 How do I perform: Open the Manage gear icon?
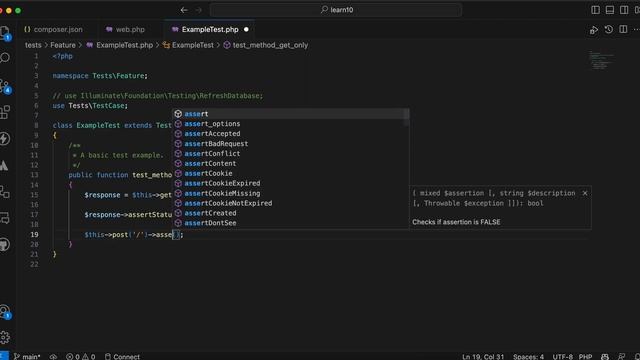pyautogui.click(x=5, y=337)
